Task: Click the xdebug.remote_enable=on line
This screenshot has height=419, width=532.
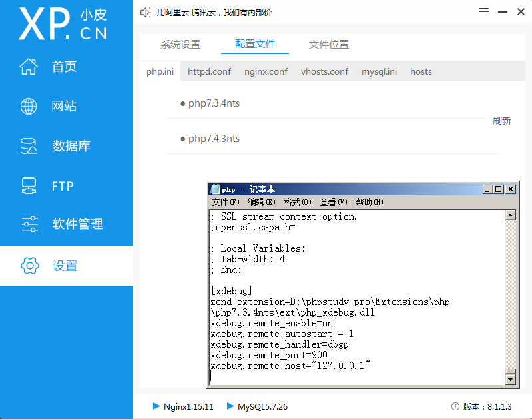Action: (272, 323)
